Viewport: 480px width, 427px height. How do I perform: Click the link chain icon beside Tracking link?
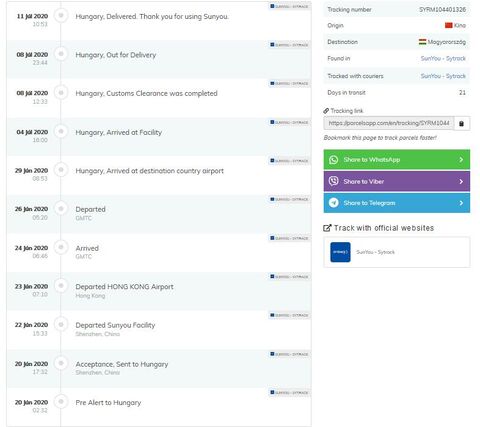coord(326,111)
